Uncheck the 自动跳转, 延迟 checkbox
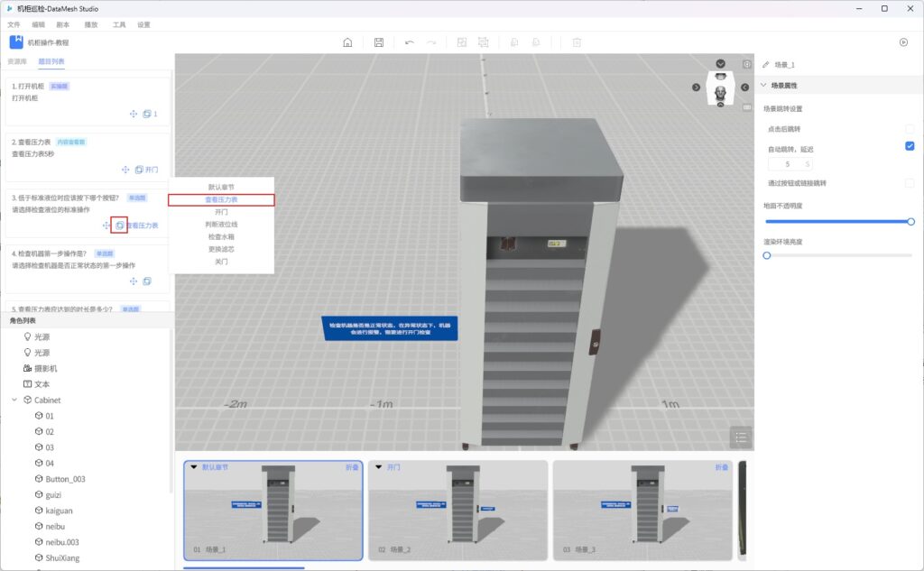This screenshot has width=924, height=571. click(x=910, y=146)
